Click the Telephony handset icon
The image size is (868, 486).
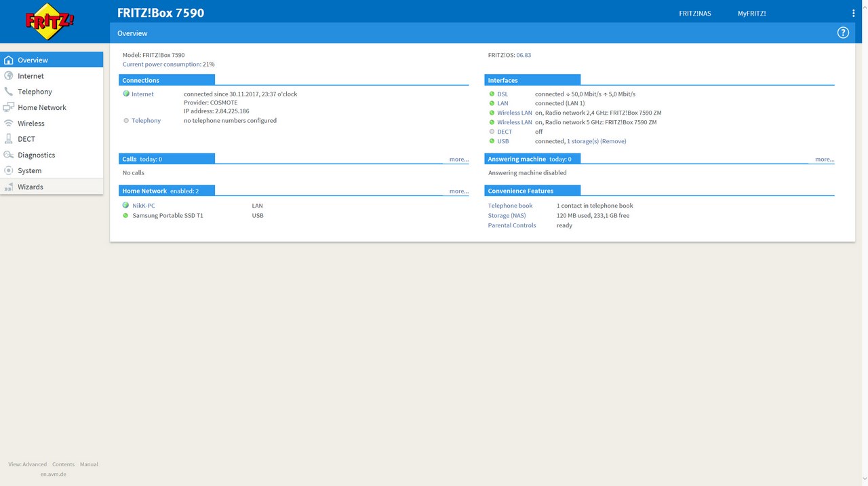pos(9,92)
